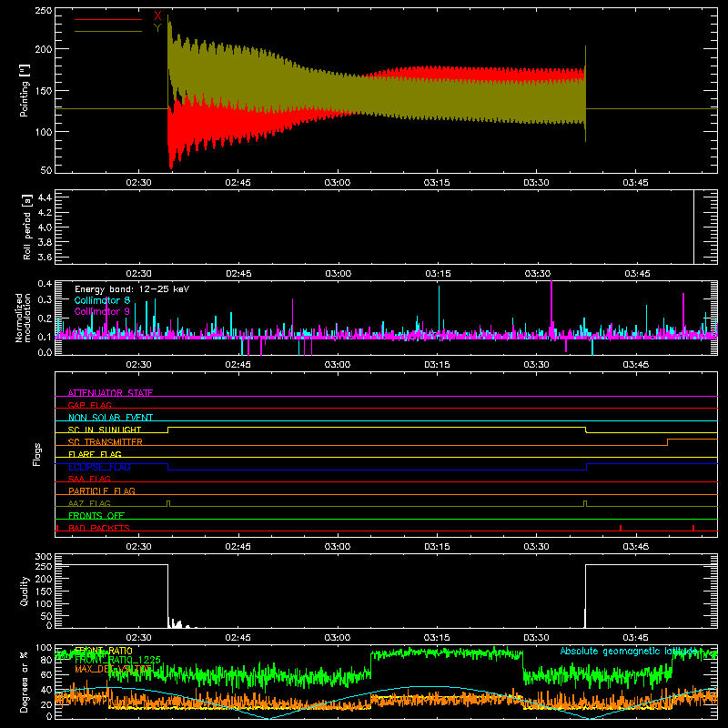Click the 250 tick on Pointing axis

pyautogui.click(x=44, y=11)
